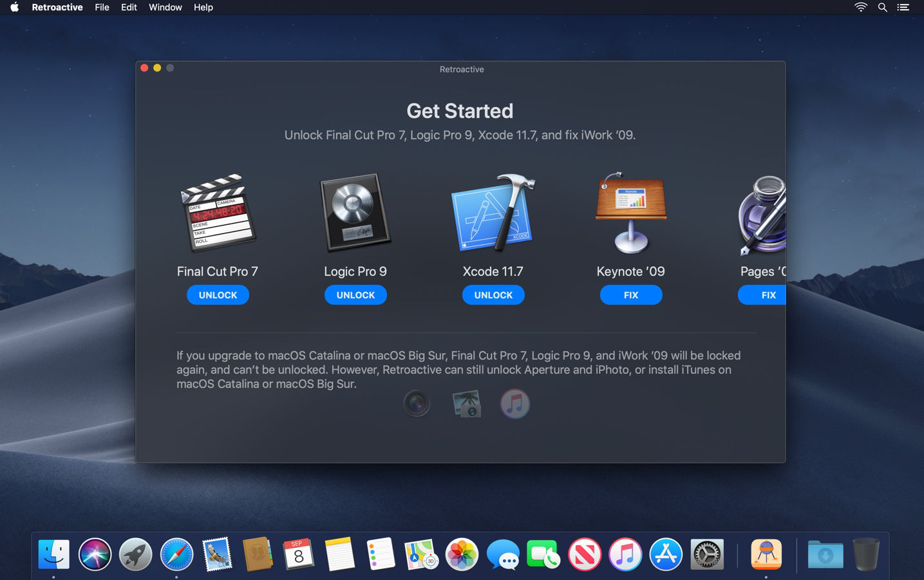
Task: Open Safari from the Dock
Action: coord(176,554)
